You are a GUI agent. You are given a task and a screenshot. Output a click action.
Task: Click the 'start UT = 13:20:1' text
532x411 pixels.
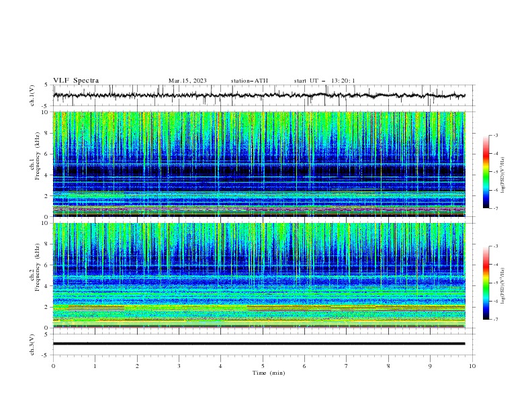coord(324,81)
